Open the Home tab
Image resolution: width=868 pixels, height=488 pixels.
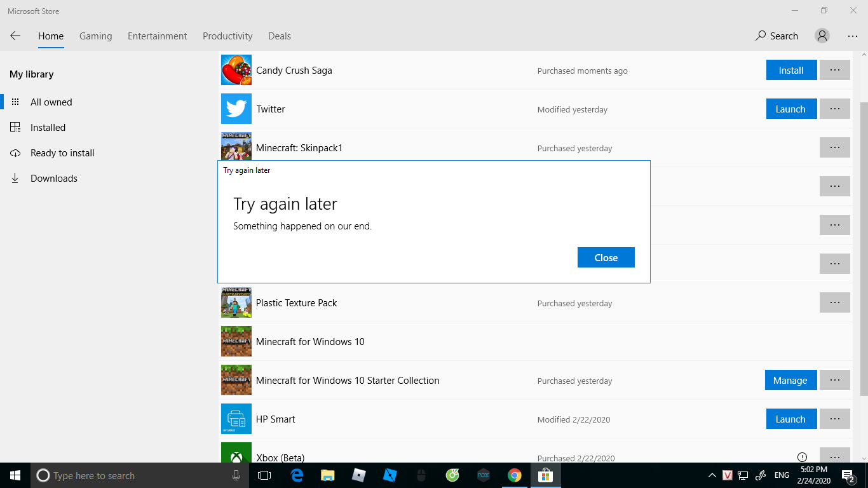[51, 36]
